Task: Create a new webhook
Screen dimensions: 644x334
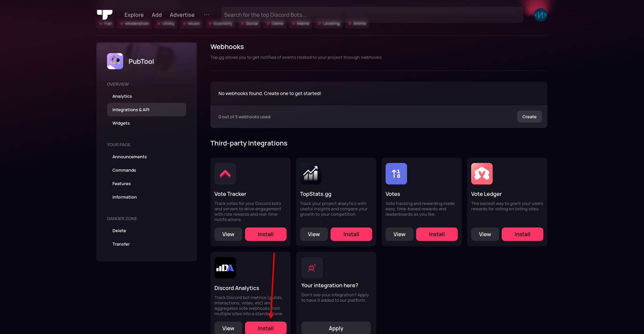Action: click(x=529, y=117)
